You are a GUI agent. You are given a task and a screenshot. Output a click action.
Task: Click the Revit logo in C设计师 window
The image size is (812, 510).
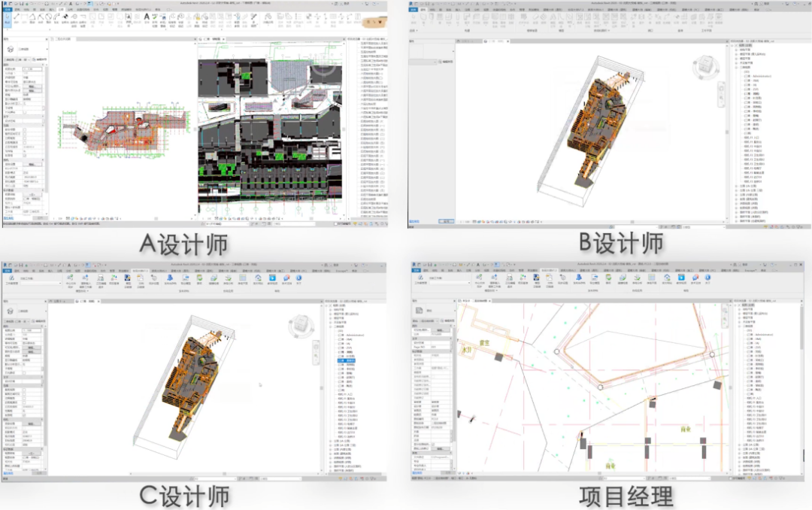pyautogui.click(x=5, y=265)
